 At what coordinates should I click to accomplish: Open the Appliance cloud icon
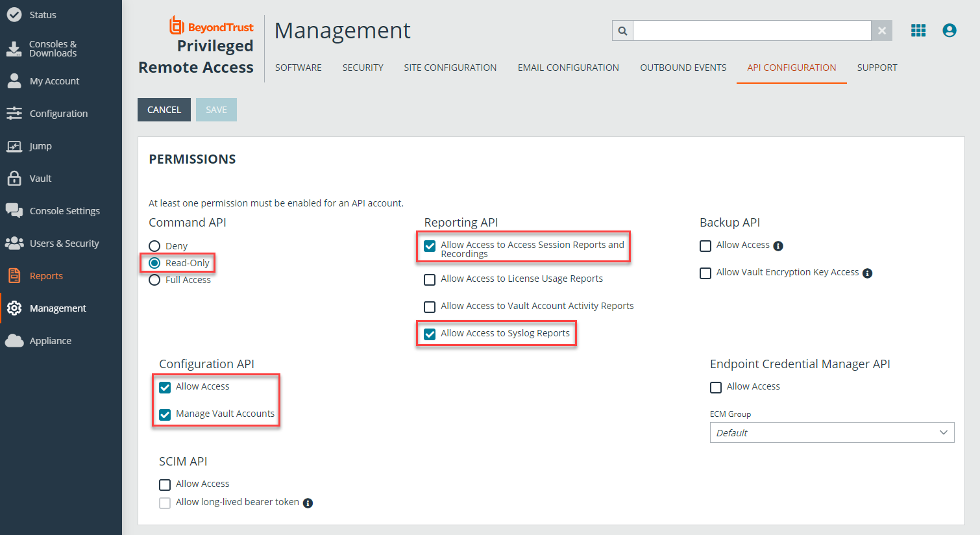14,341
